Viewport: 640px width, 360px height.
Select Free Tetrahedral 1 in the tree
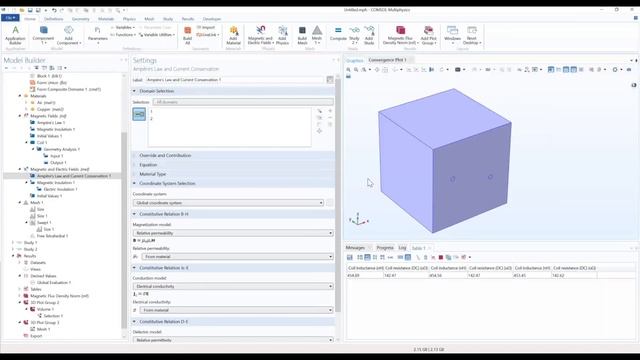52,236
